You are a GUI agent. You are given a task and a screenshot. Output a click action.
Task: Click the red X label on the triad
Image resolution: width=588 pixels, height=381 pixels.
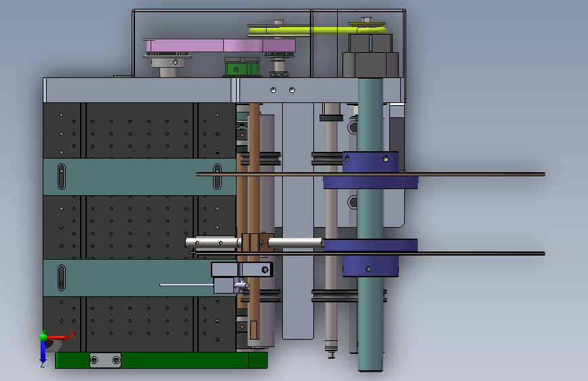pyautogui.click(x=73, y=334)
